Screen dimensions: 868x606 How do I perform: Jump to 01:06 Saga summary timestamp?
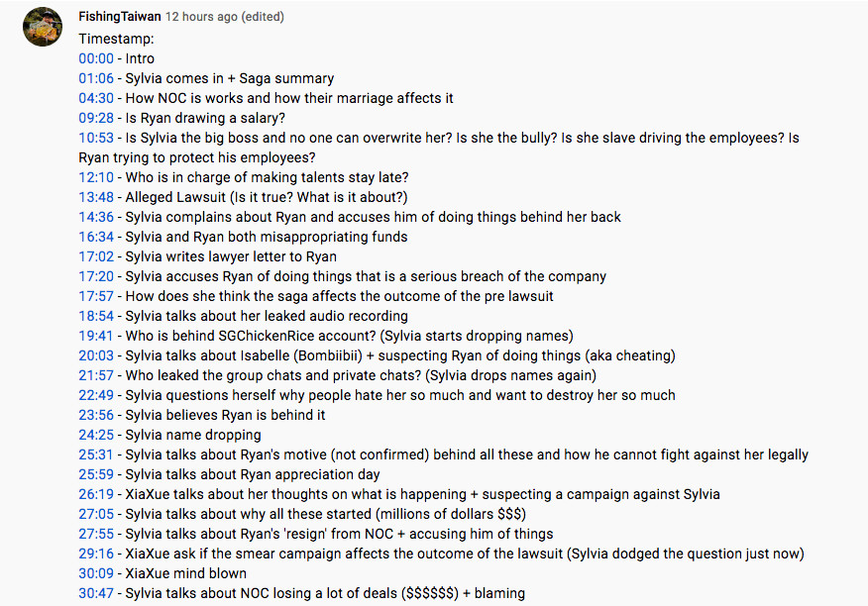point(96,78)
